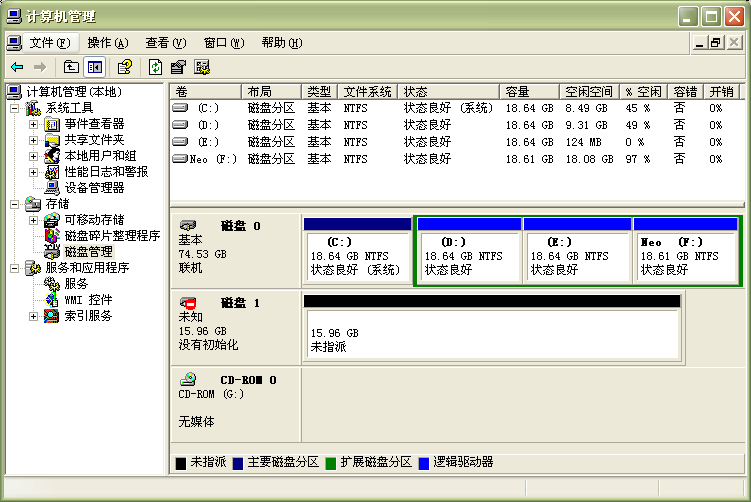
Task: Click the WMI 控件 icon
Action: click(52, 300)
